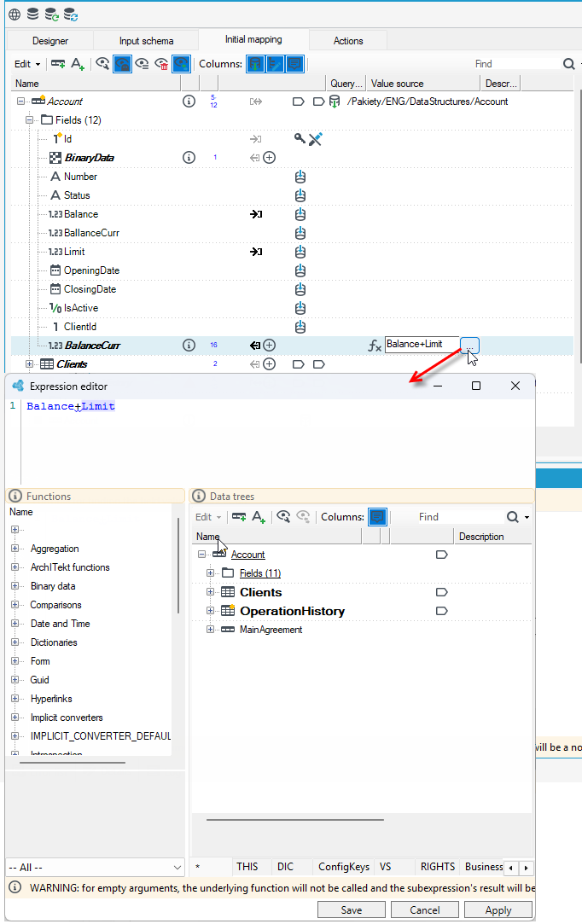
Task: Click the green database icon before /Pakiety path
Action: click(335, 102)
